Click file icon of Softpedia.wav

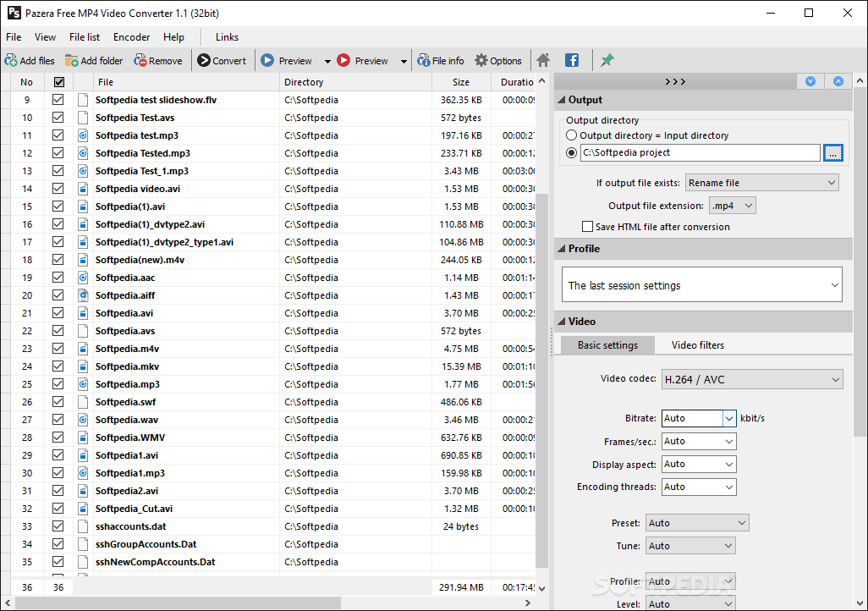tap(83, 420)
